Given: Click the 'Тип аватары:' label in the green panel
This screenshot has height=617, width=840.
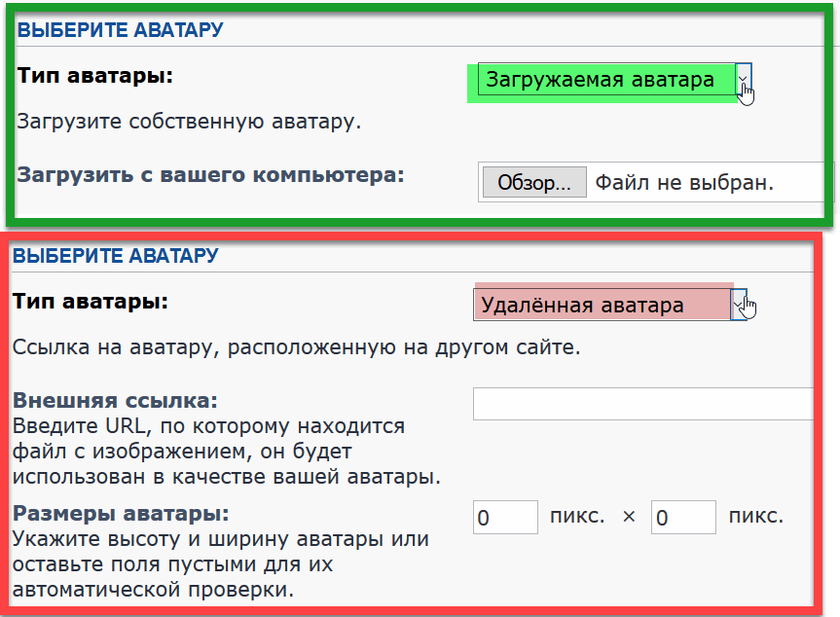Looking at the screenshot, I should click(x=94, y=76).
